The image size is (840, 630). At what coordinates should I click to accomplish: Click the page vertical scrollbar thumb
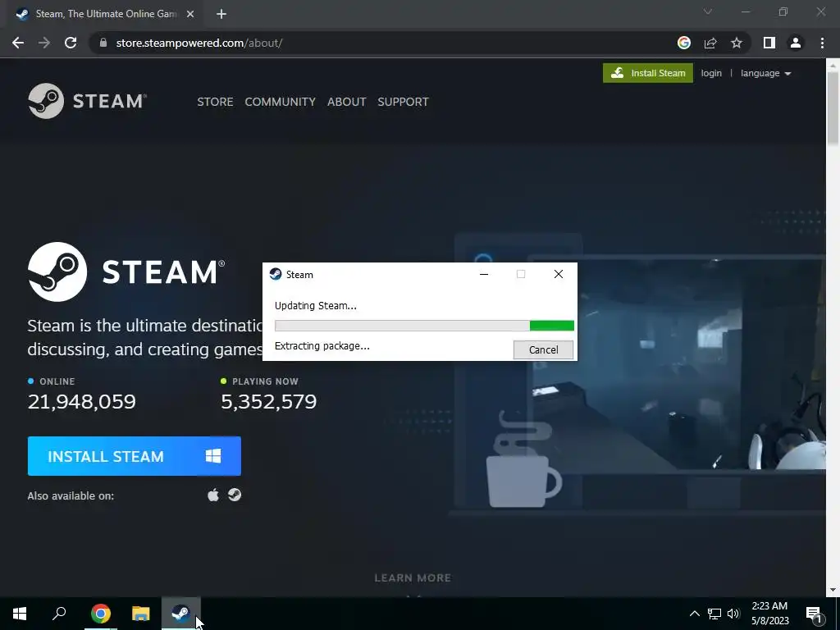(x=833, y=107)
